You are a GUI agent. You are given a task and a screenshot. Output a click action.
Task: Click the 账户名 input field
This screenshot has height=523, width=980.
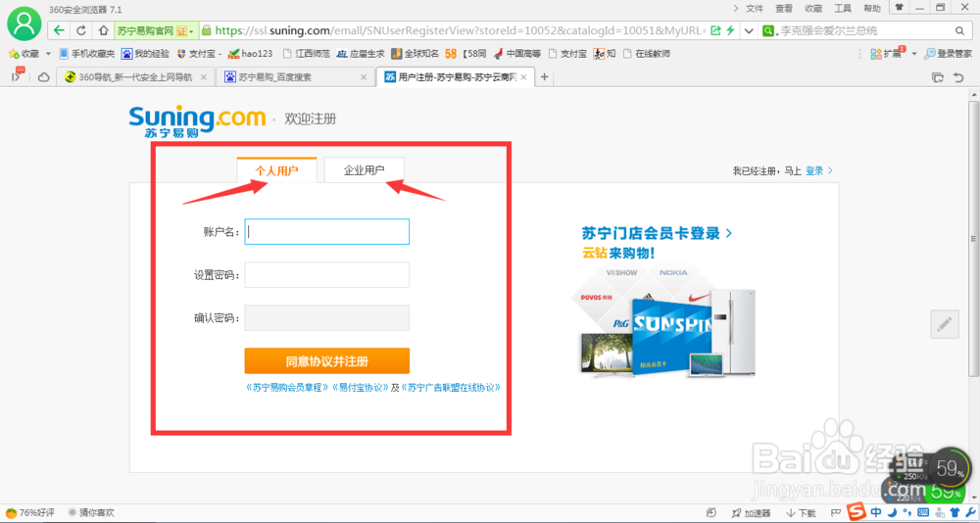coord(327,232)
